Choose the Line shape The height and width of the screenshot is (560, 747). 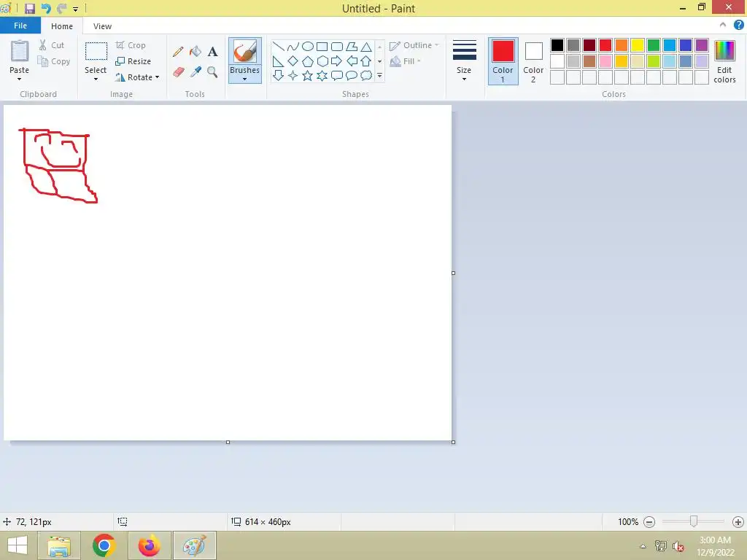click(278, 47)
